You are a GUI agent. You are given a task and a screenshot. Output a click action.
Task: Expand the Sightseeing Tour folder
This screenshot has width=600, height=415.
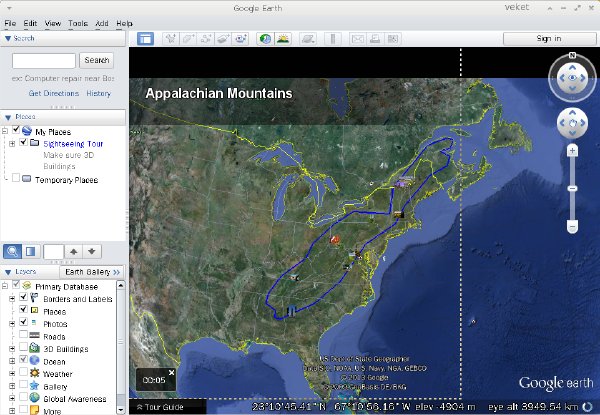[x=12, y=144]
